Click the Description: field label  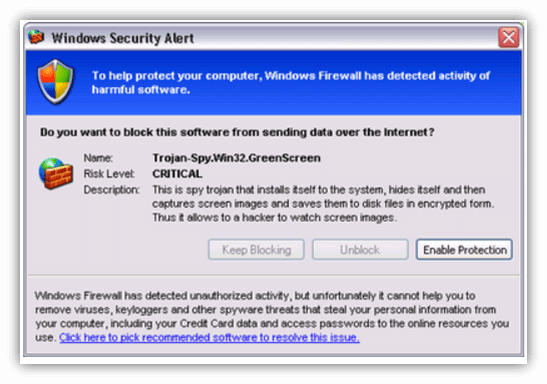click(x=112, y=190)
